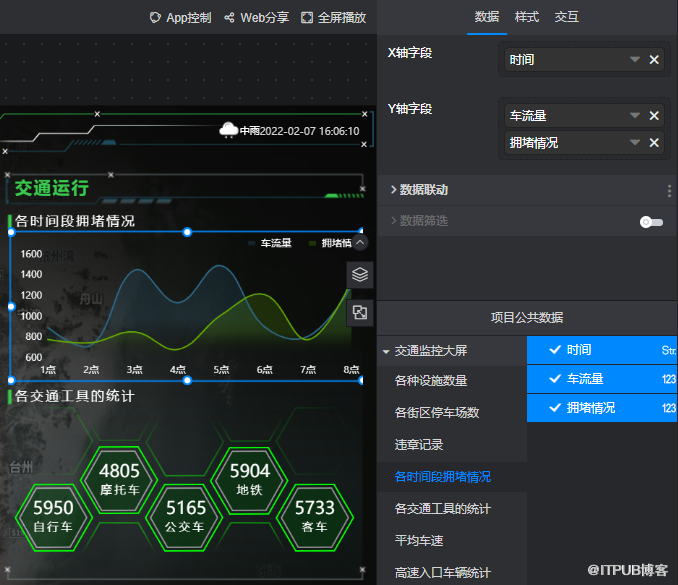Uncheck the 车流量 field checkbox
Viewport: 678px width, 585px height.
[555, 379]
